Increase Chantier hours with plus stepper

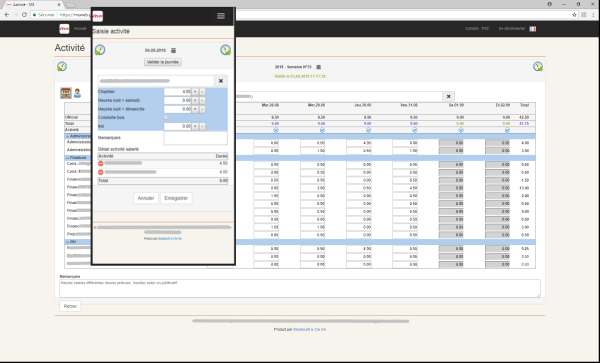pos(195,92)
